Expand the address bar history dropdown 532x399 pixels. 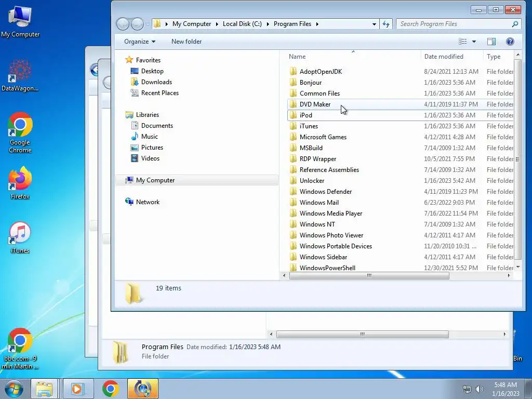click(x=374, y=24)
